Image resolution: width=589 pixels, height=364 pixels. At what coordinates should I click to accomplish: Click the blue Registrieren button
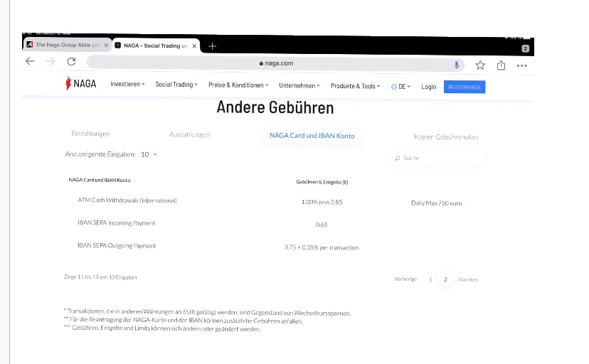(464, 87)
